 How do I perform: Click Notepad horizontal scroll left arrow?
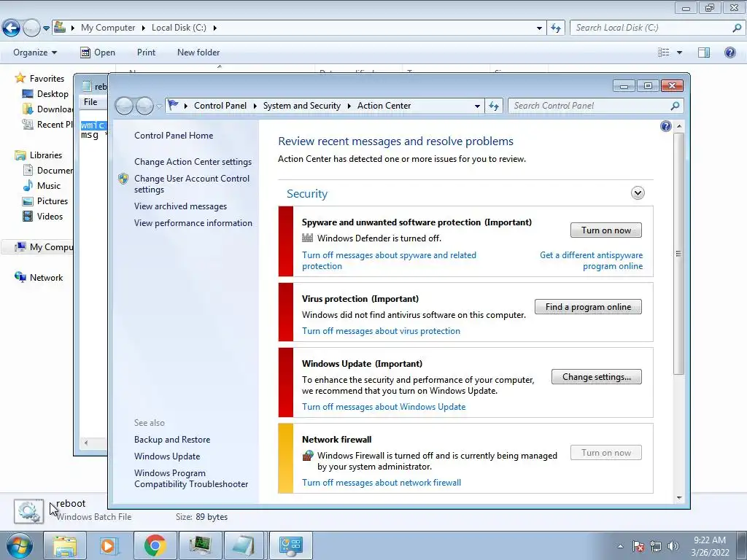(x=86, y=443)
